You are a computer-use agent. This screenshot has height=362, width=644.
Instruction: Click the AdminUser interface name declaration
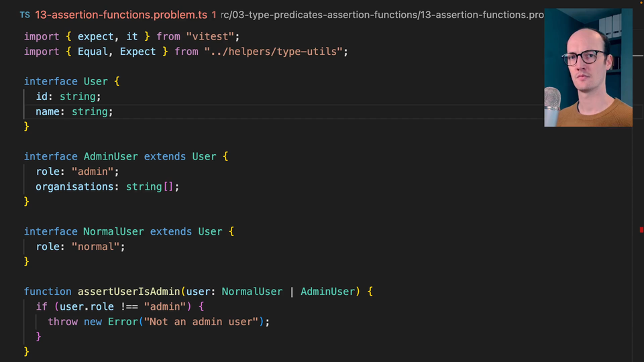click(111, 156)
